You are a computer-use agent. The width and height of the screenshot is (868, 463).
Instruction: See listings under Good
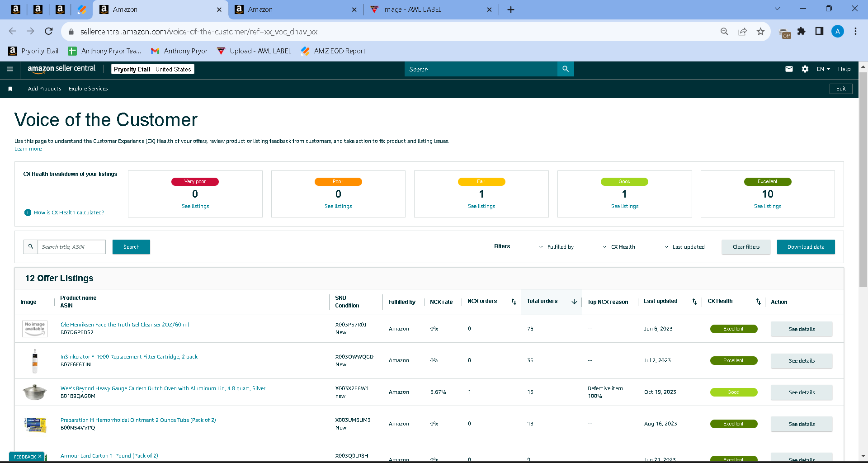pos(625,206)
